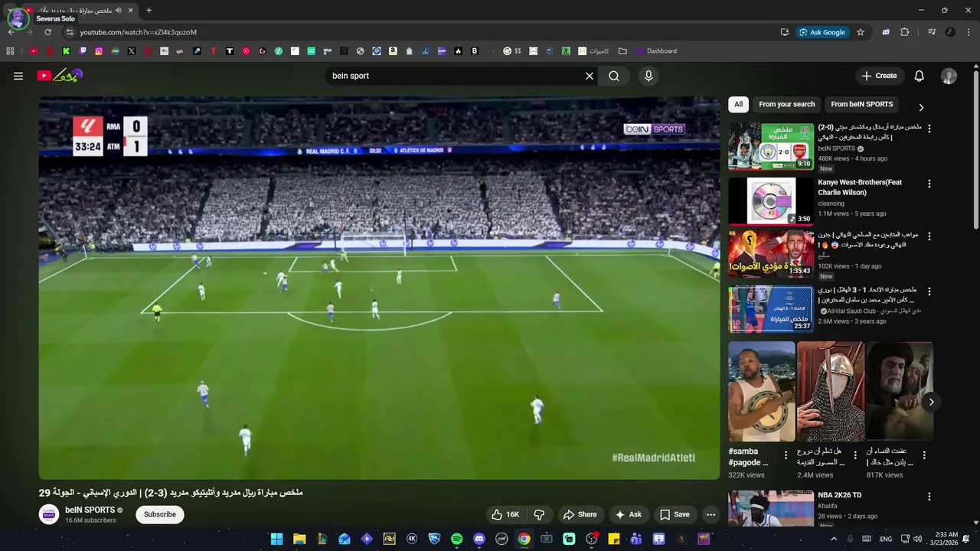The image size is (980, 551).
Task: Open the Google '$$' bookmark
Action: pos(512,51)
